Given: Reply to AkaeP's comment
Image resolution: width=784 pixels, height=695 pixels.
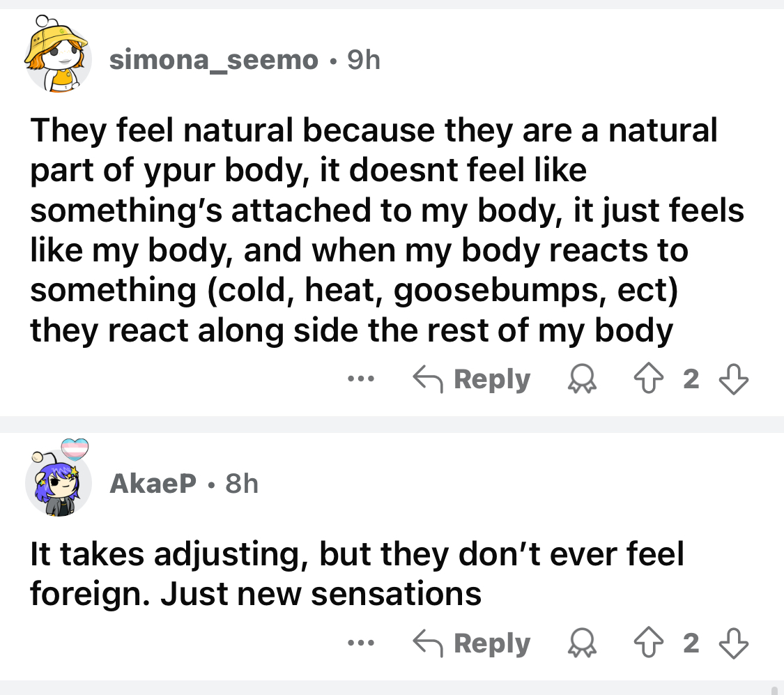Looking at the screenshot, I should click(472, 643).
